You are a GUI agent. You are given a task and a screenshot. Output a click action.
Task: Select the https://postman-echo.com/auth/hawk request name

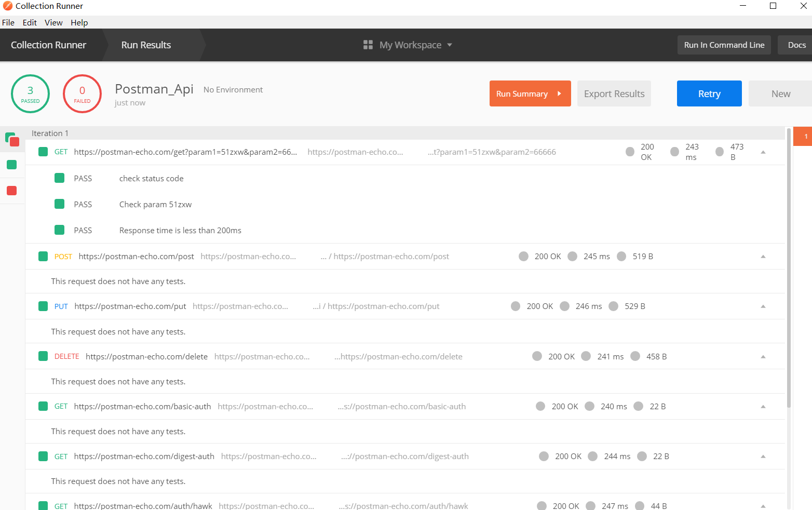click(x=143, y=505)
